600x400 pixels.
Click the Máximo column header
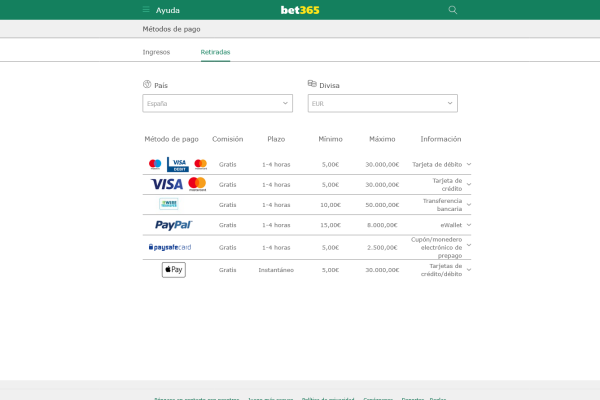pos(382,139)
